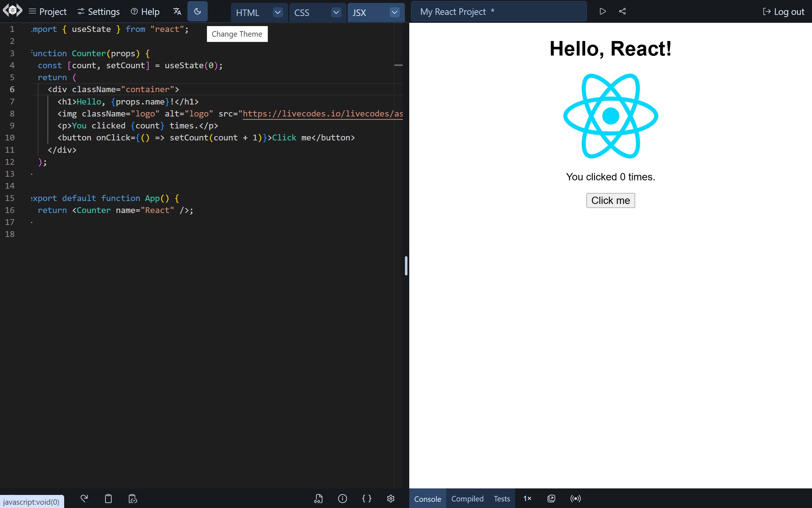Open the share dialog icon
Screen dimensions: 812x508
622,11
